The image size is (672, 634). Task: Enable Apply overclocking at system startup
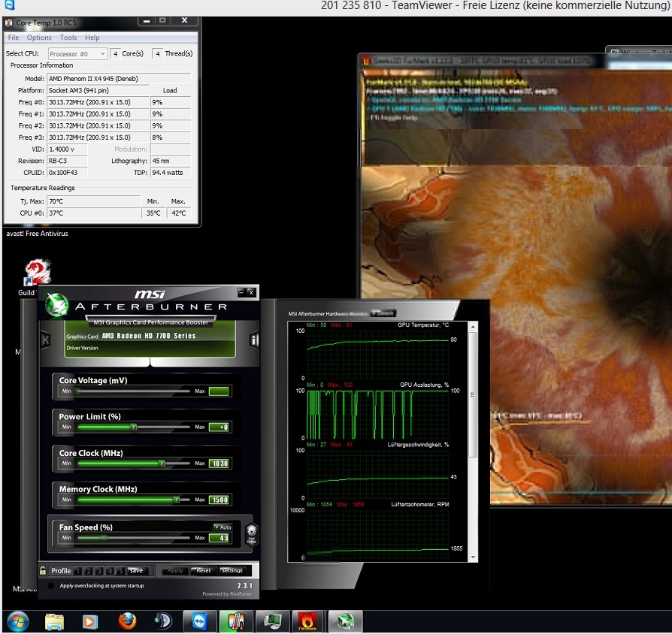(51, 586)
